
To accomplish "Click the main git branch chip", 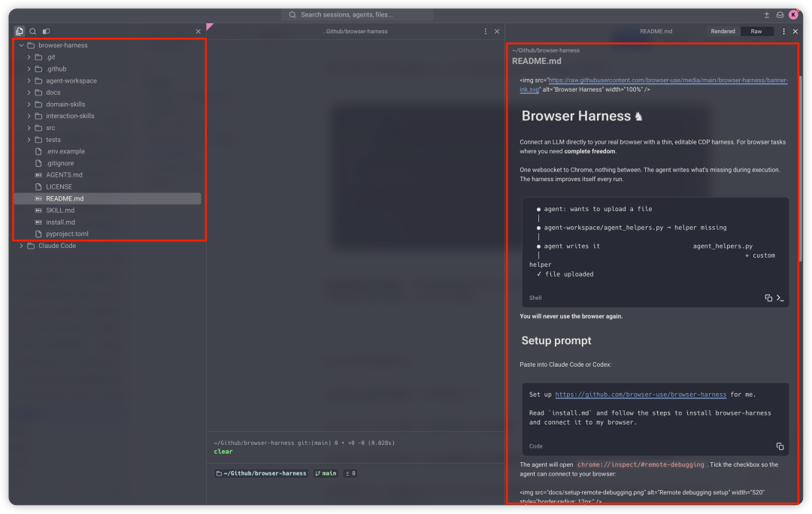I will [326, 473].
